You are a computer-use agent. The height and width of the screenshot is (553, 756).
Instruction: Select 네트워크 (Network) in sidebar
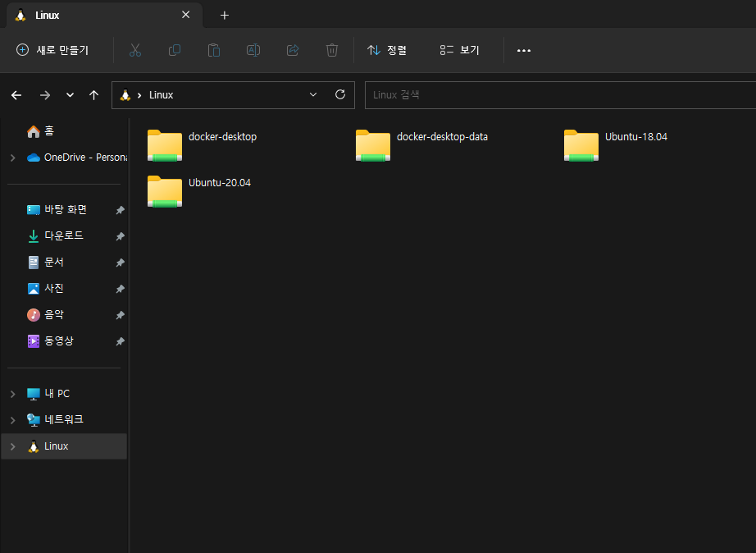[x=55, y=420]
